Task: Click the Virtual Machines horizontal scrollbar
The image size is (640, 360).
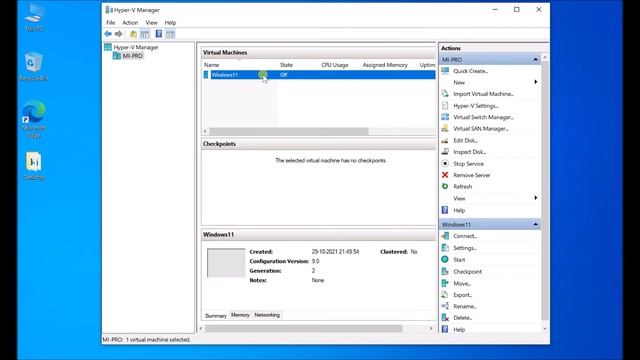Action: pyautogui.click(x=289, y=131)
